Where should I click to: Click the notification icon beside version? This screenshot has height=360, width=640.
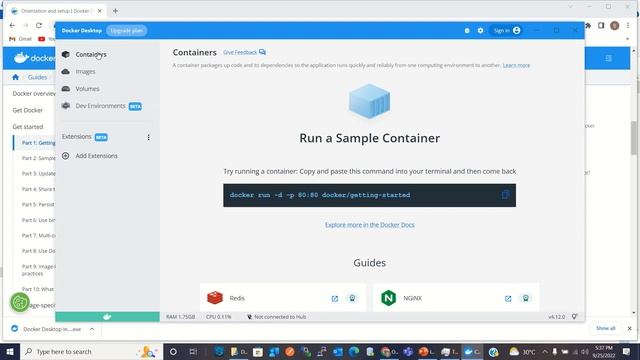coord(574,317)
